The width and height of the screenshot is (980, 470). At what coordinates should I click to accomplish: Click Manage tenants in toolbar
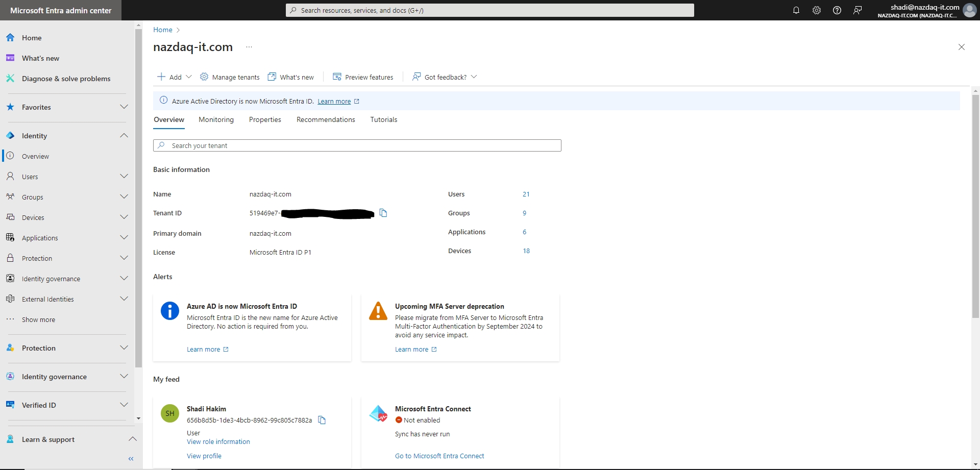point(230,77)
